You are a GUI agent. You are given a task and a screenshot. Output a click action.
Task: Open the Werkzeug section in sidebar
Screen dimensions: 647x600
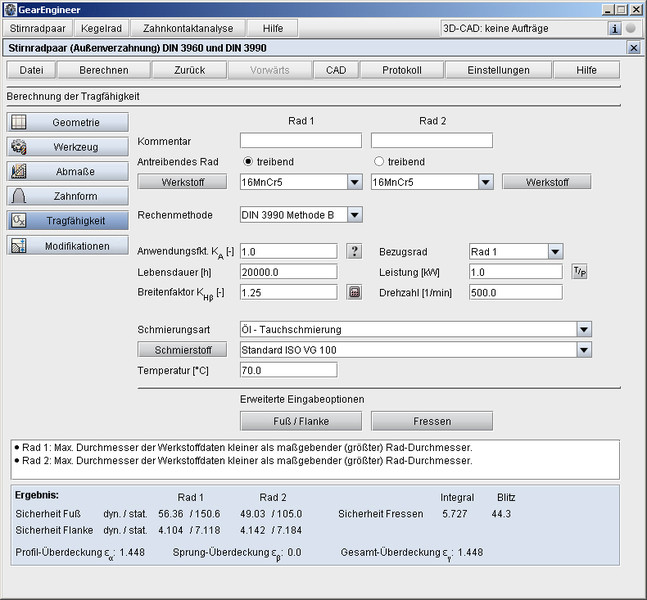pos(68,147)
